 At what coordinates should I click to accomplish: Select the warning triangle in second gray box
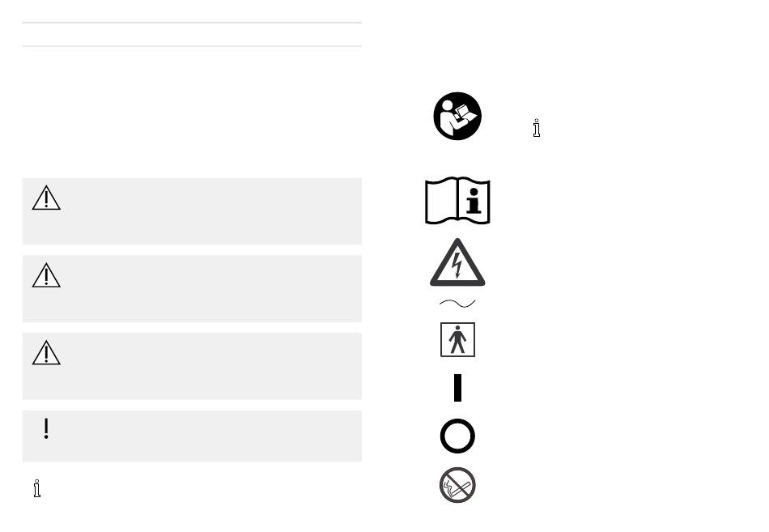pos(46,275)
